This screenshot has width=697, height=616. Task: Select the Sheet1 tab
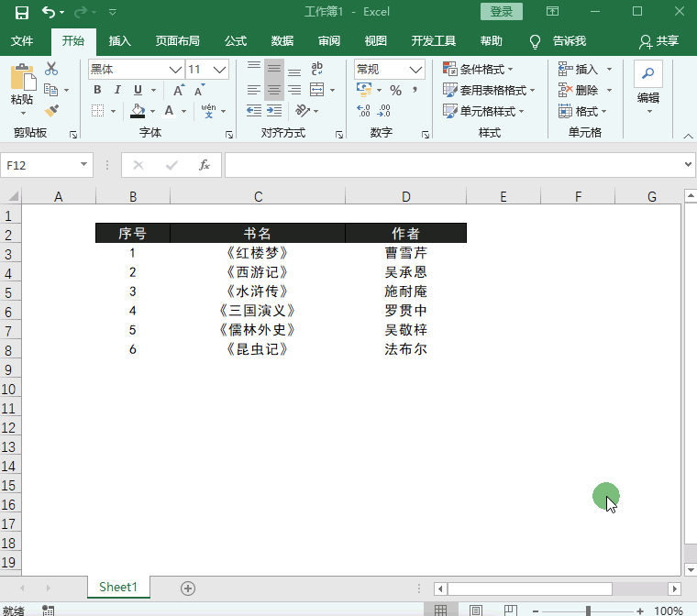(118, 587)
